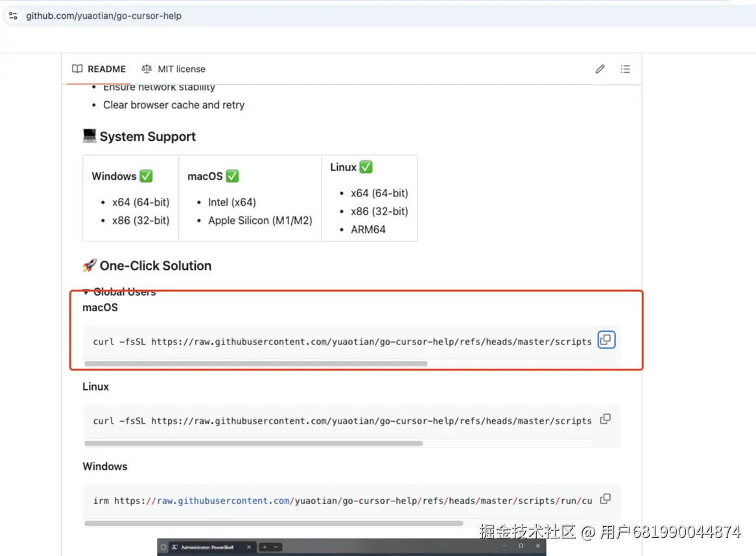Copy the Windows irm command
Viewport: 756px width, 556px height.
click(x=606, y=498)
